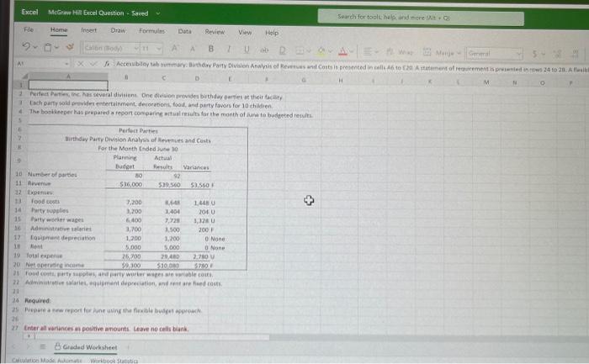Click the horizontal sheet scrollbar
Screen dimensions: 589x364
151,337
